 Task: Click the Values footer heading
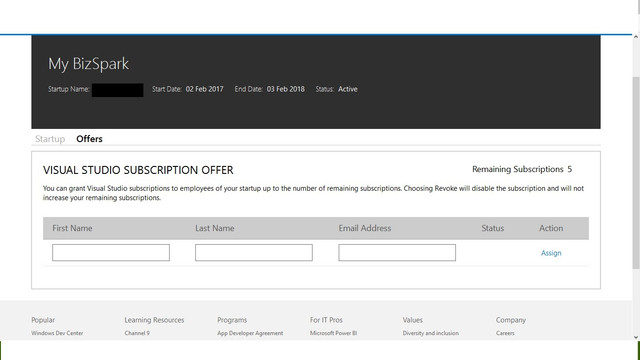[x=413, y=320]
